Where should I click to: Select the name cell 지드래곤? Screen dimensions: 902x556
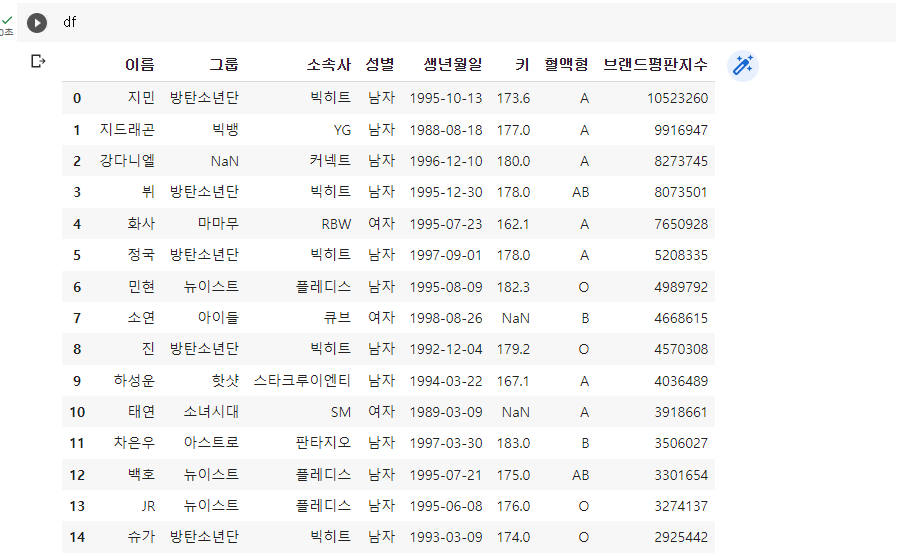pos(127,129)
